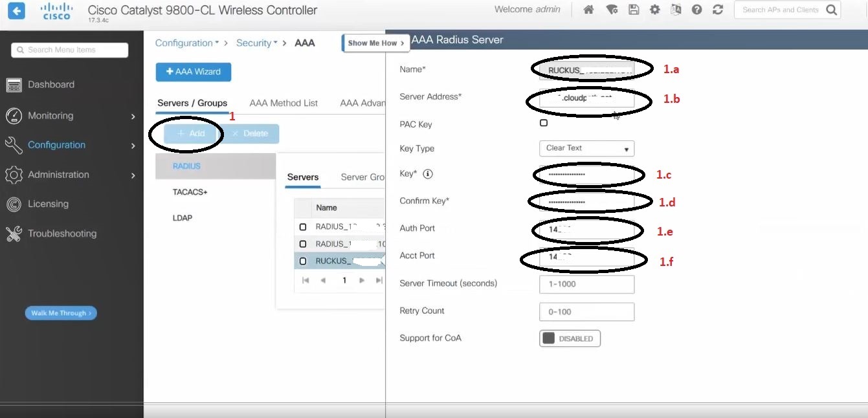Click the Key info icon
This screenshot has height=418, width=868.
coord(427,174)
